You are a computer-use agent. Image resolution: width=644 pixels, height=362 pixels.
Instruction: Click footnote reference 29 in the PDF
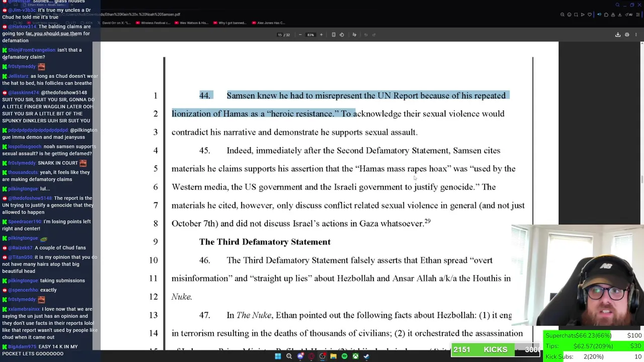[428, 221]
